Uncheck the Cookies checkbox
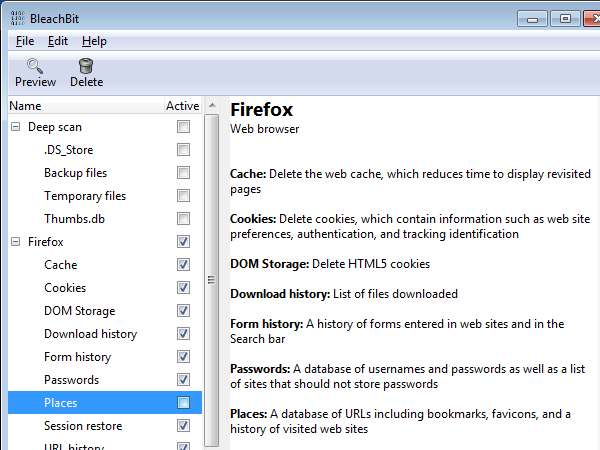 point(183,287)
